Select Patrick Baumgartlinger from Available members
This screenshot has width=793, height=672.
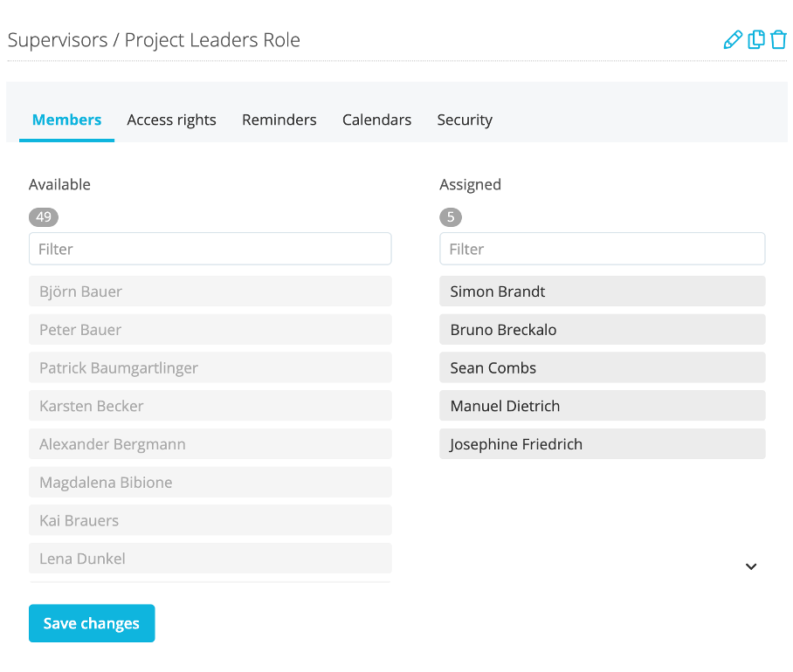pyautogui.click(x=210, y=367)
